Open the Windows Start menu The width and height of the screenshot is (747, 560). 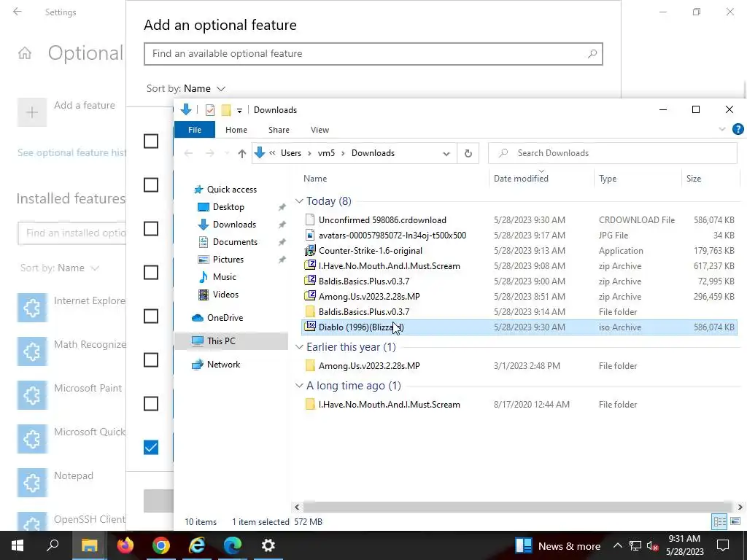(x=18, y=545)
